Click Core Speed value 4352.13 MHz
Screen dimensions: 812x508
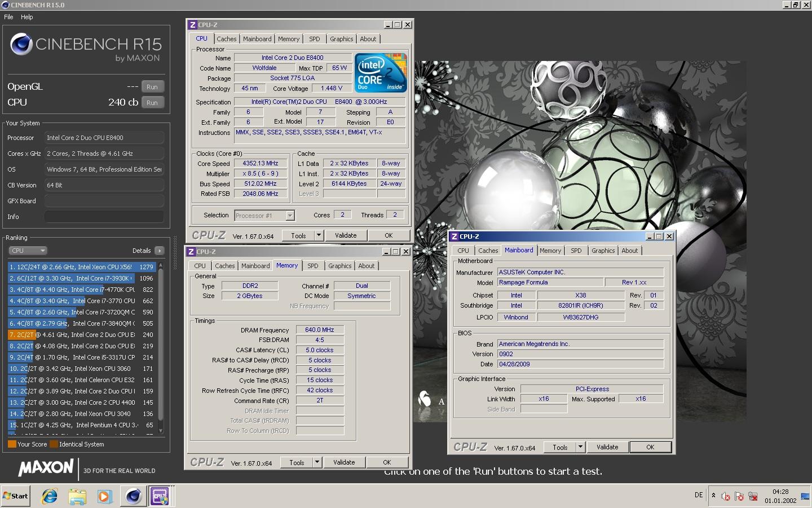[x=261, y=164]
